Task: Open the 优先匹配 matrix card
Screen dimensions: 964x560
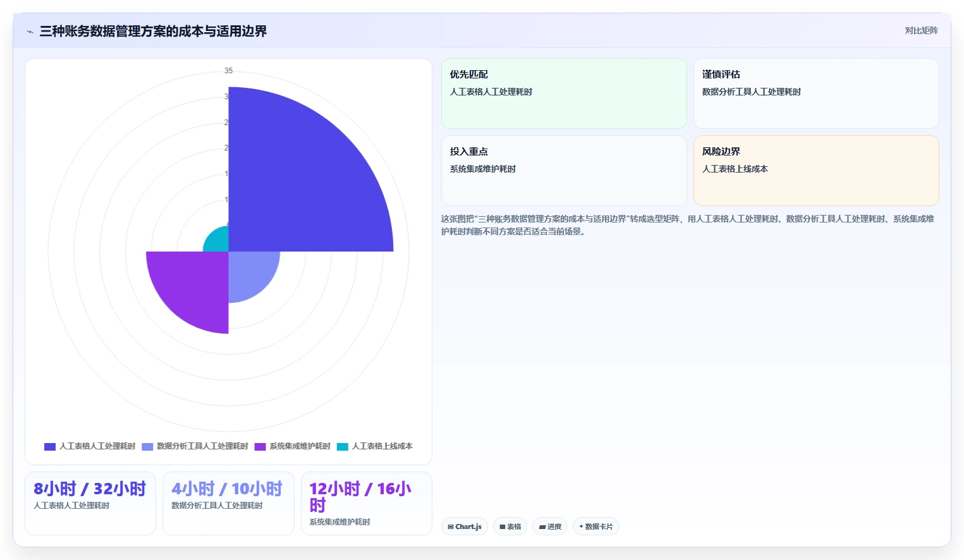Action: [x=564, y=94]
